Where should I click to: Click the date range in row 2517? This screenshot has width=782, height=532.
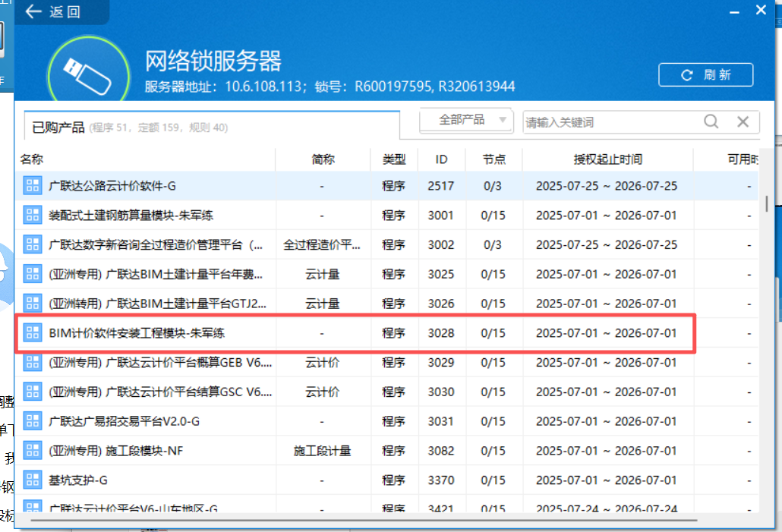click(607, 186)
